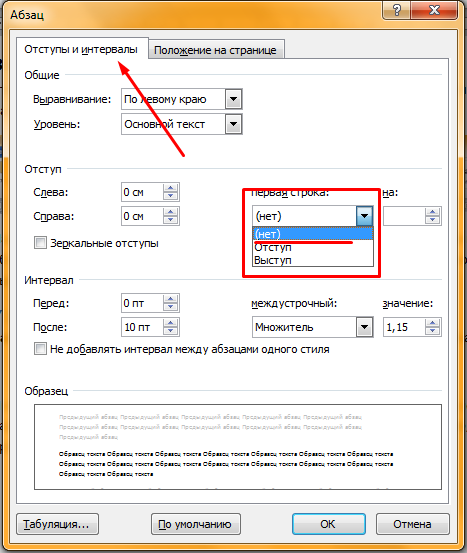The height and width of the screenshot is (553, 467).
Task: Select the Отступы и интервалы tab
Action: [x=81, y=49]
